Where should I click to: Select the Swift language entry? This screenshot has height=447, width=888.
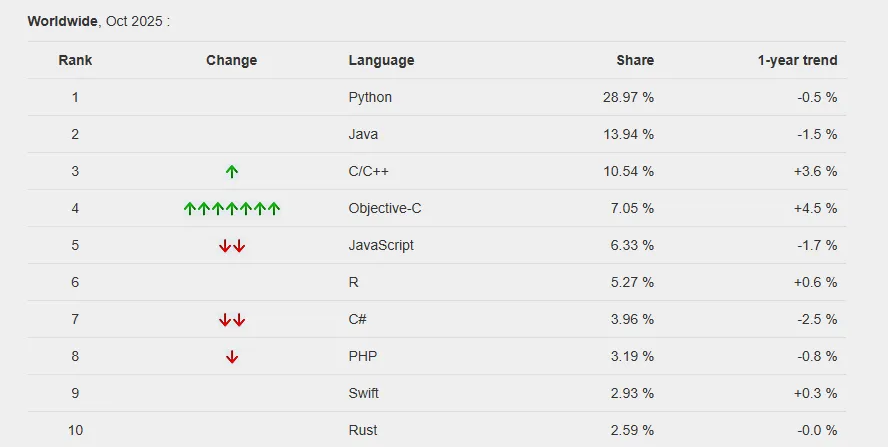(x=364, y=393)
